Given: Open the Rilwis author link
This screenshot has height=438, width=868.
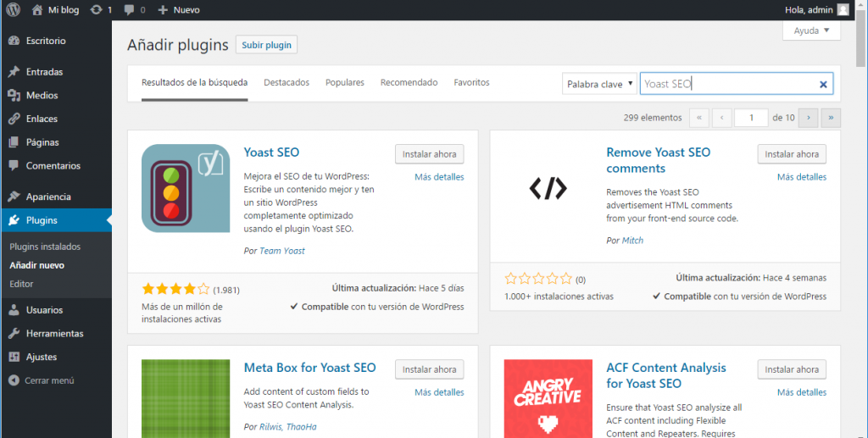Looking at the screenshot, I should click(x=270, y=427).
